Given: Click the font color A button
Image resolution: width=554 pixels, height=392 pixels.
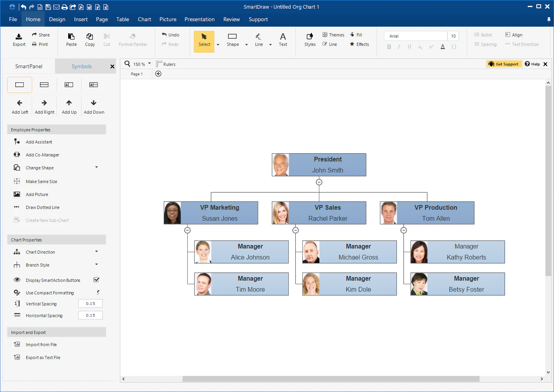Looking at the screenshot, I should tap(443, 47).
